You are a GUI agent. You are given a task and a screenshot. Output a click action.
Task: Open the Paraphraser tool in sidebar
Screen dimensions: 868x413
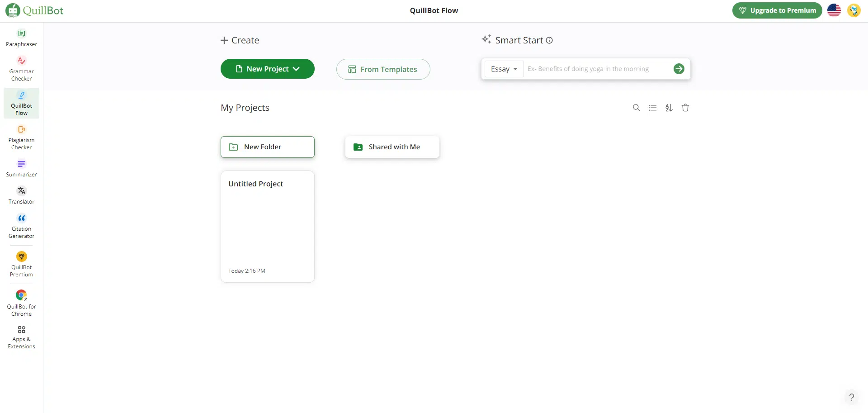pos(21,38)
